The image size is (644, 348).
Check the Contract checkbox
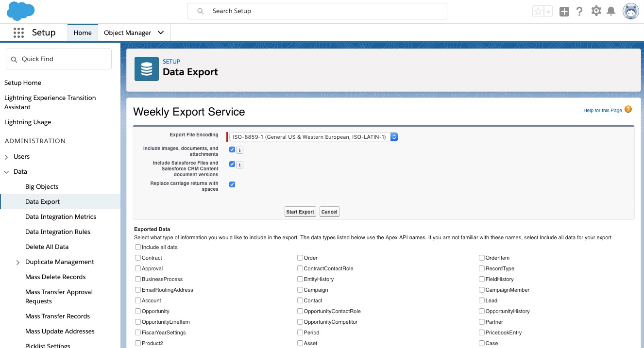point(138,258)
